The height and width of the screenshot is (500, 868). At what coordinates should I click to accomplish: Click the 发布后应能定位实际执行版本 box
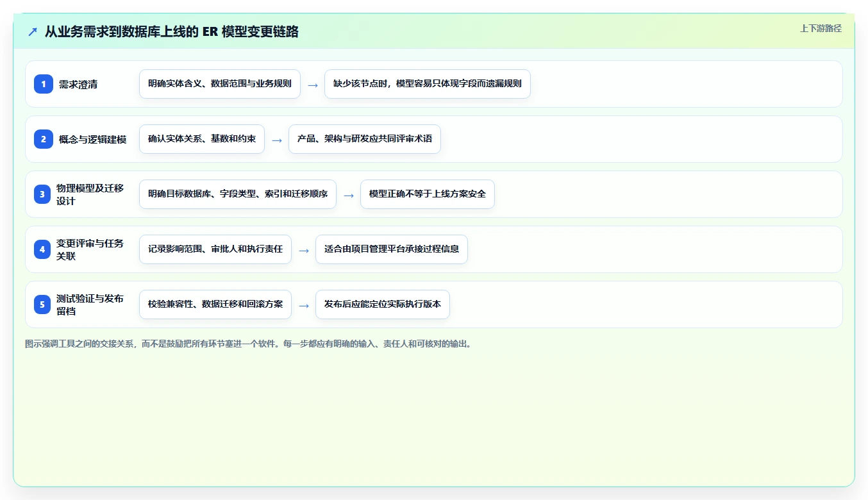383,304
